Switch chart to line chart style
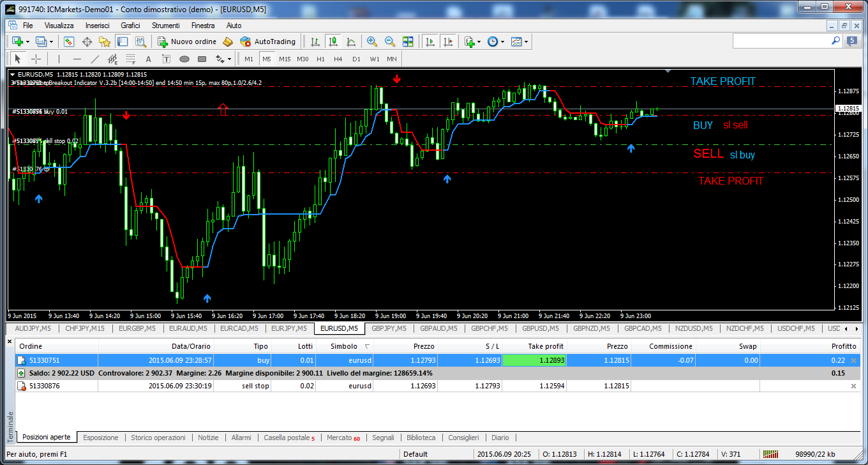The height and width of the screenshot is (465, 868). [351, 42]
